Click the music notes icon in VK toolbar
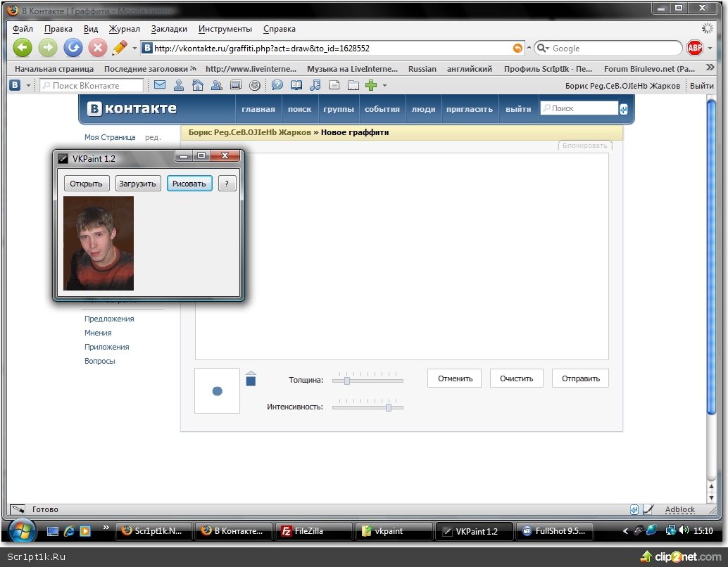 [315, 85]
